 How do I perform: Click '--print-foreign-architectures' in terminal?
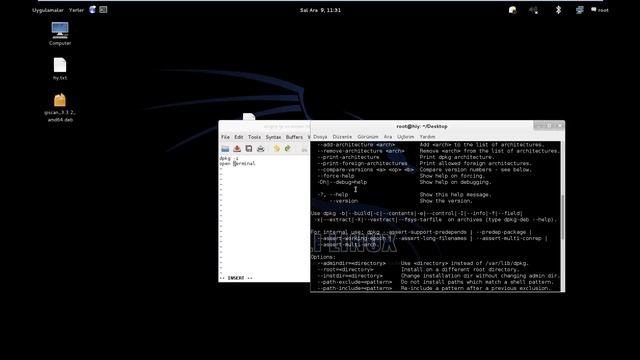362,163
